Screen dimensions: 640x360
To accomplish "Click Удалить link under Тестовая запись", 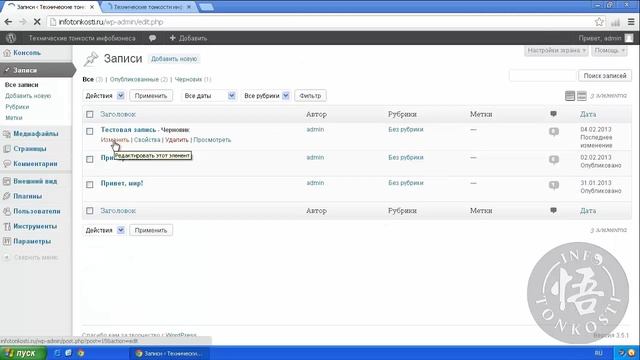I will [x=177, y=140].
